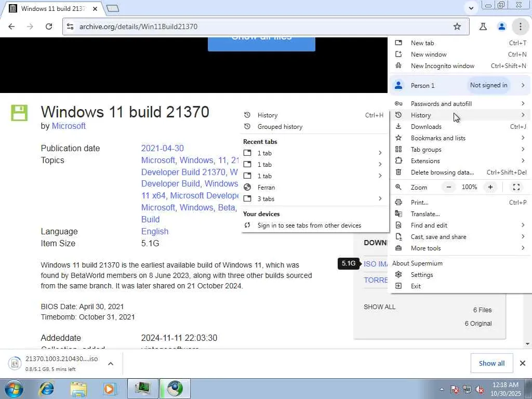Open the Chrome Labs flask icon
Image resolution: width=532 pixels, height=399 pixels.
(x=483, y=26)
